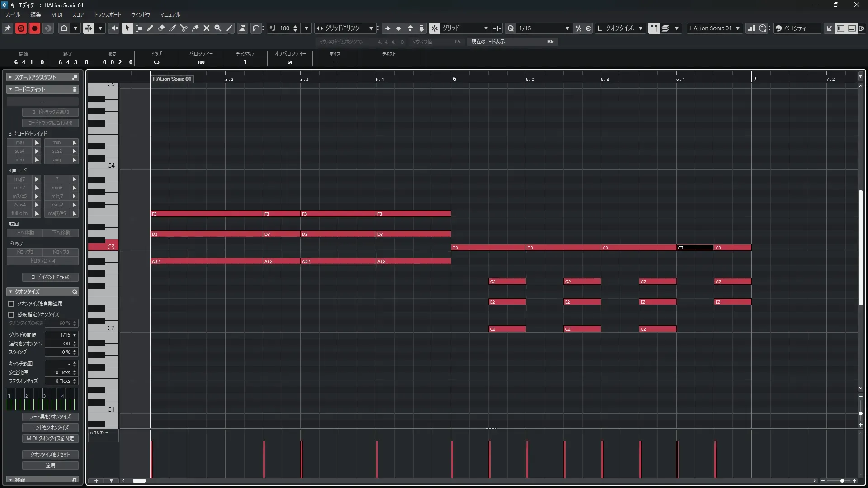868x488 pixels.
Task: Click the horizontal zoom slider handle
Action: click(842, 481)
